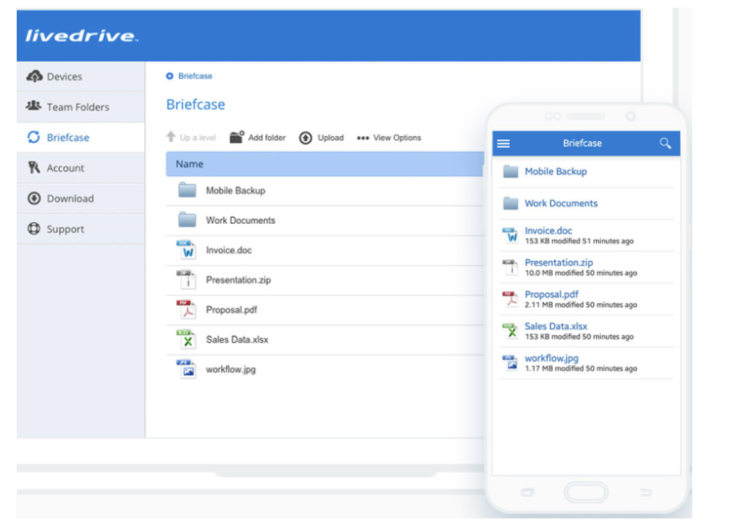Screen dimensions: 736x521
Task: Click the Briefcase page heading
Action: (x=195, y=104)
